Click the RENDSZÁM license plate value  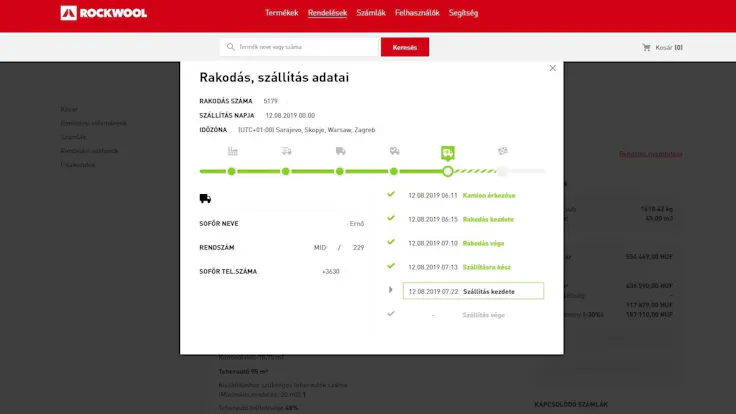tap(339, 247)
